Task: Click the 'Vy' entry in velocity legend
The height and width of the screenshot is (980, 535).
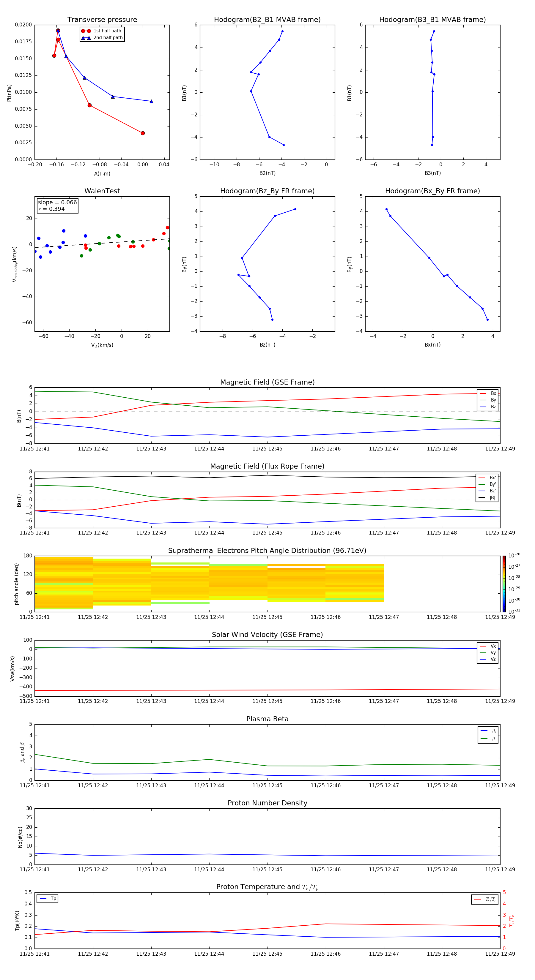Action: (x=488, y=652)
